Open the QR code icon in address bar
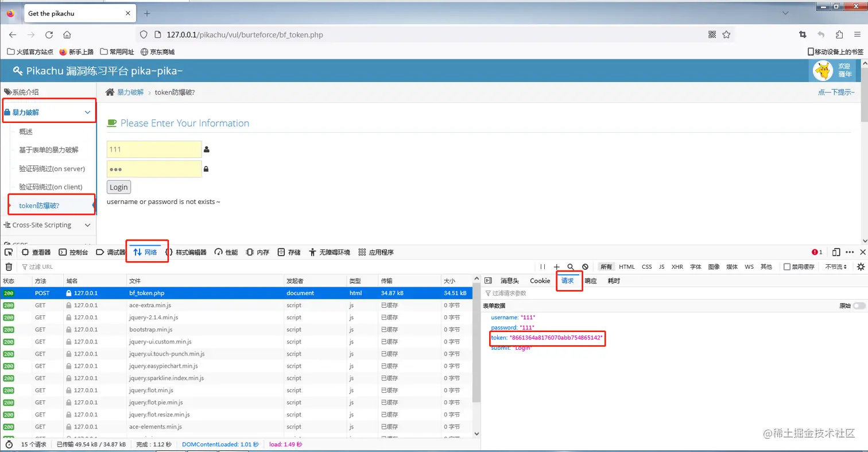Image resolution: width=868 pixels, height=452 pixels. pos(712,34)
